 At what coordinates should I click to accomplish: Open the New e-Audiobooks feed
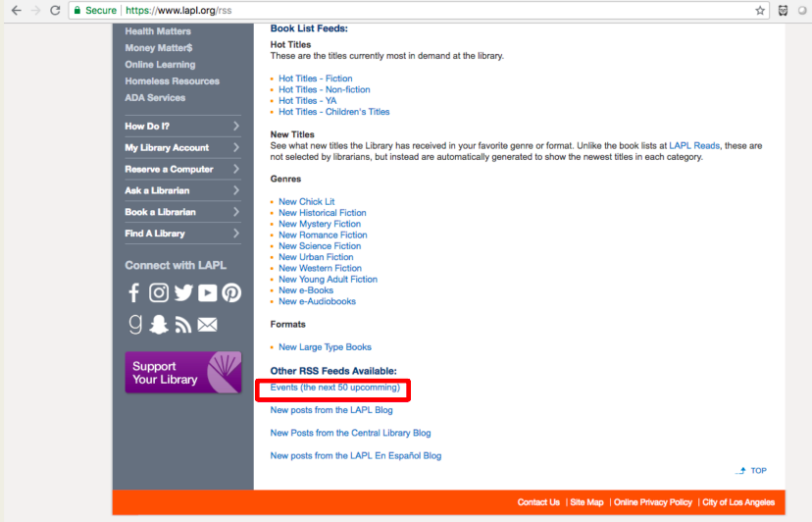(317, 301)
